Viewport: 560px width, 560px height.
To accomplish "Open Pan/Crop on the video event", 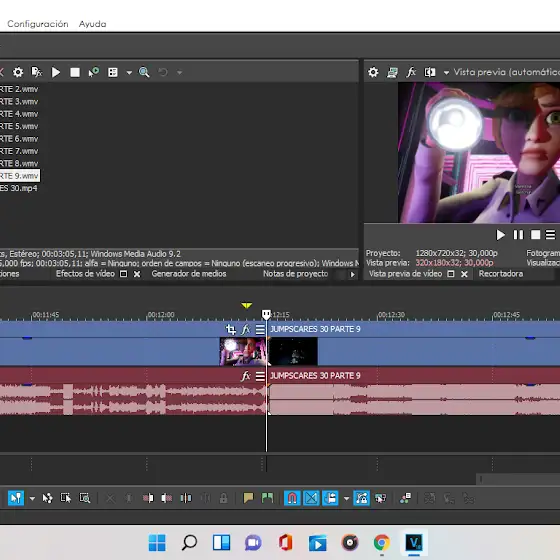I will point(231,329).
